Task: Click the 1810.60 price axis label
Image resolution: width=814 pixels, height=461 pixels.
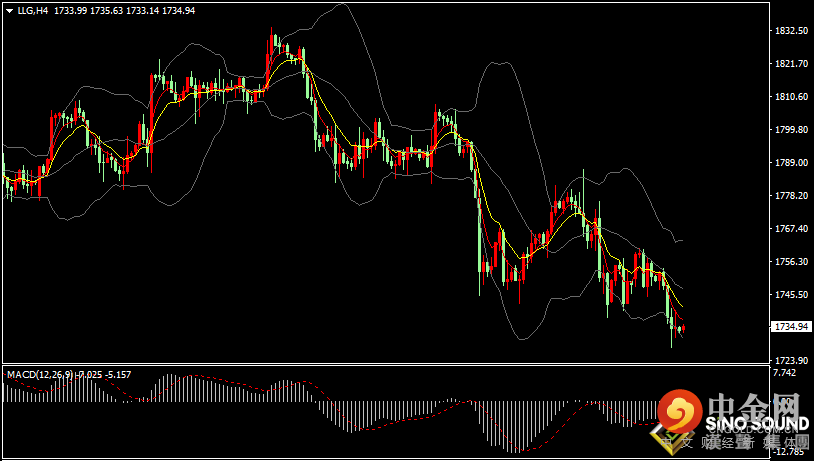Action: click(792, 97)
